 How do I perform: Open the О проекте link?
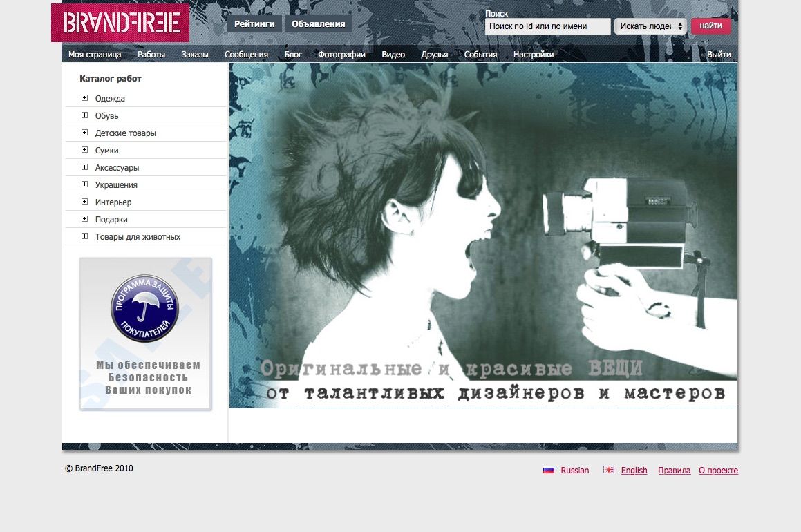coord(718,471)
